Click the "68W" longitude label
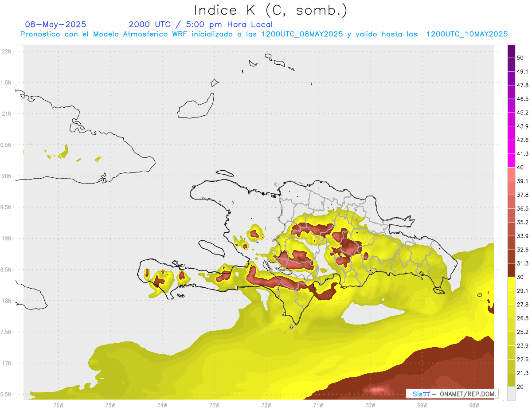Screen dimensions: 532x411 [473, 405]
